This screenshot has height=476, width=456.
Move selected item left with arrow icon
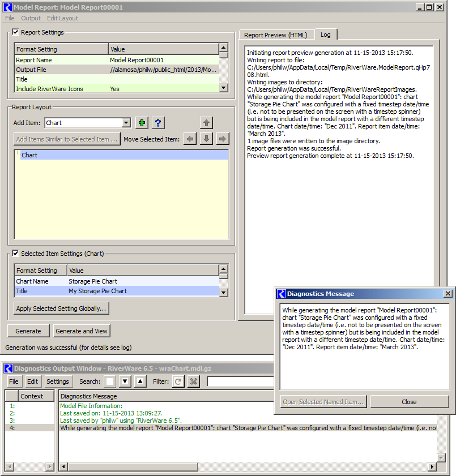click(x=190, y=139)
